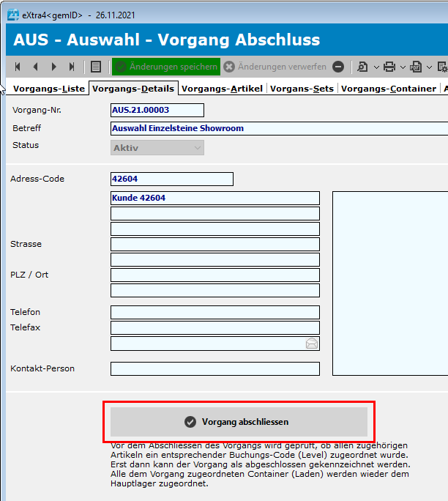Click the Betreff field
The height and width of the screenshot is (501, 448).
pos(279,128)
